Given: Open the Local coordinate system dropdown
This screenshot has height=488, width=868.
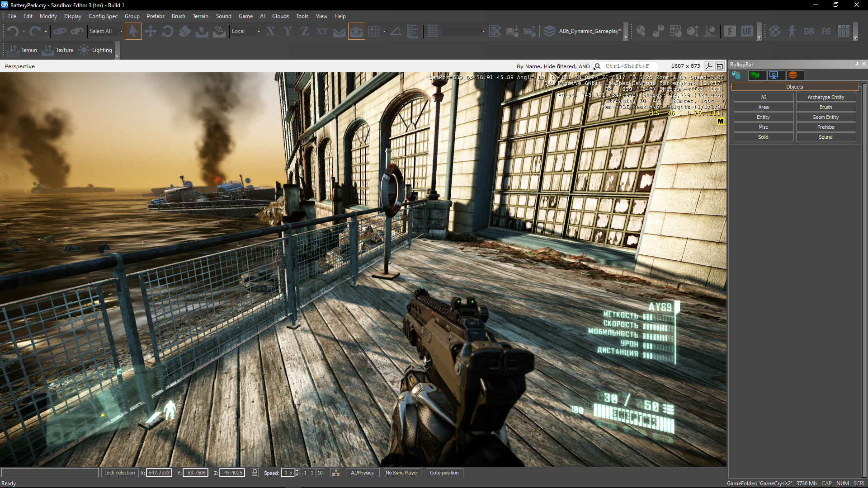Looking at the screenshot, I should coord(259,31).
